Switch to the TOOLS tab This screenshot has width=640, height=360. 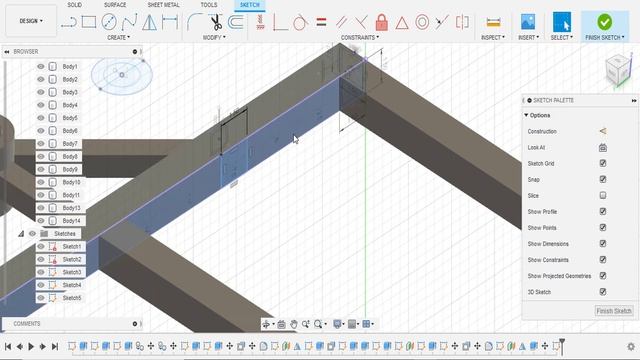[x=209, y=5]
